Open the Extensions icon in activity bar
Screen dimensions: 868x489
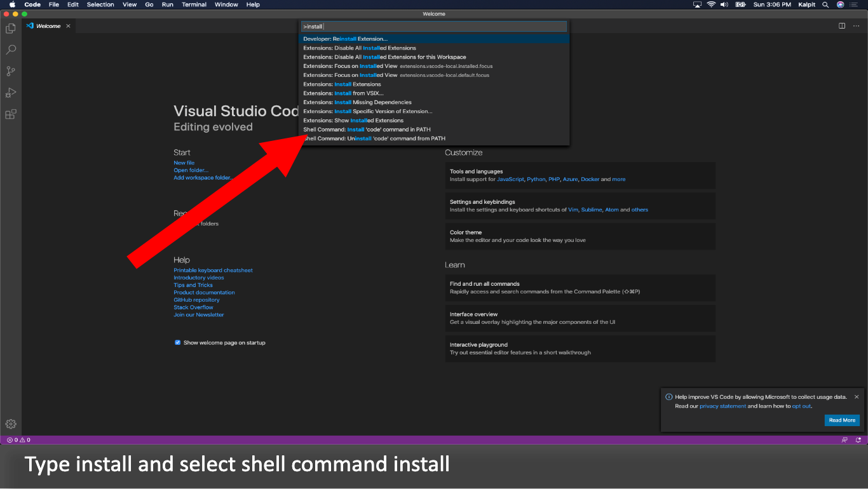[x=10, y=114]
